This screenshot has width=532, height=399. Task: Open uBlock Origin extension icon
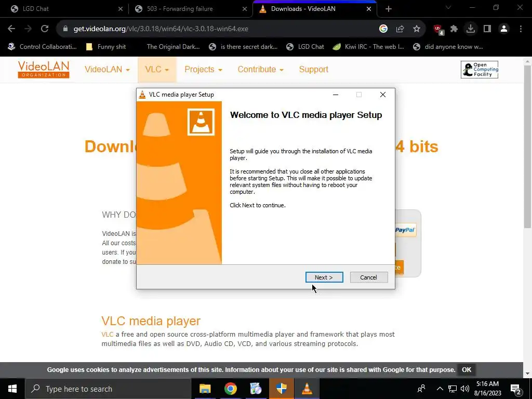coord(438,30)
